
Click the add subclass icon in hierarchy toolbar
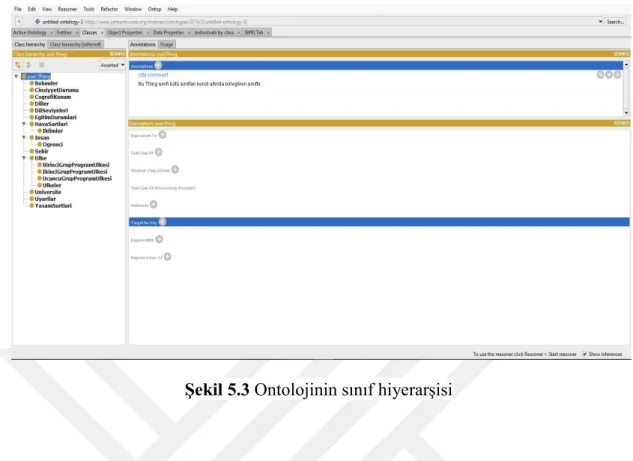[18, 65]
